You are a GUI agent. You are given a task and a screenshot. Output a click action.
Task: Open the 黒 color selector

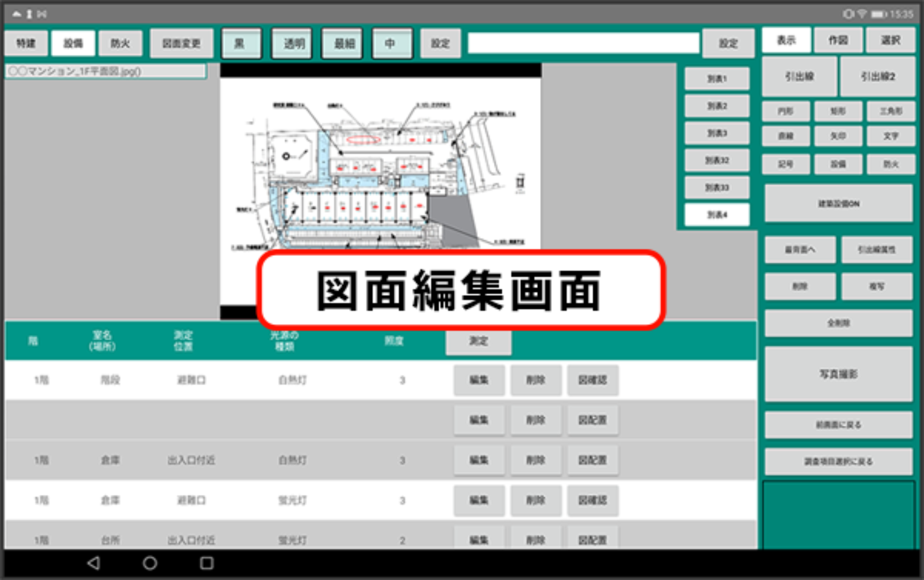point(241,43)
